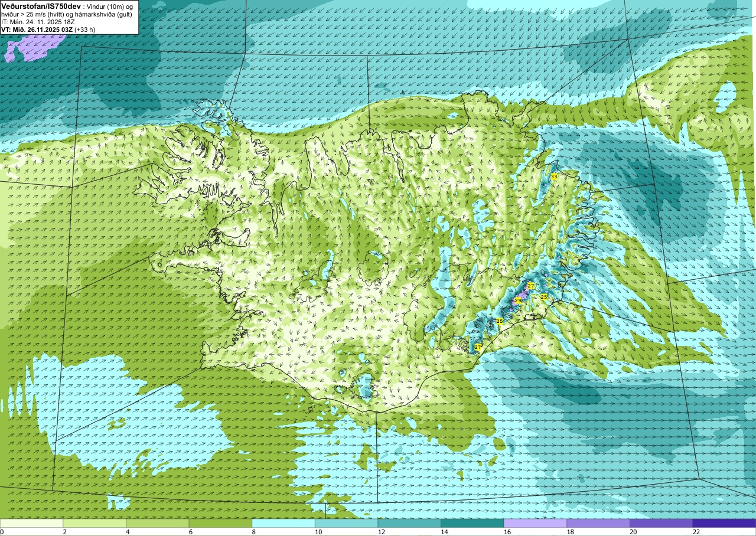Click the 8–10 m/s light cyan legend swatch
Image resolution: width=756 pixels, height=536 pixels.
283,523
